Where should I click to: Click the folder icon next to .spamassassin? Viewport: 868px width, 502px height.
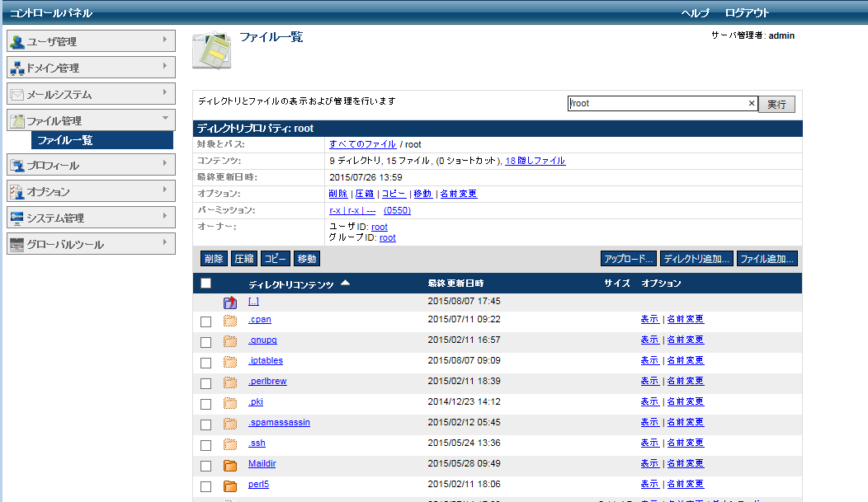[230, 424]
